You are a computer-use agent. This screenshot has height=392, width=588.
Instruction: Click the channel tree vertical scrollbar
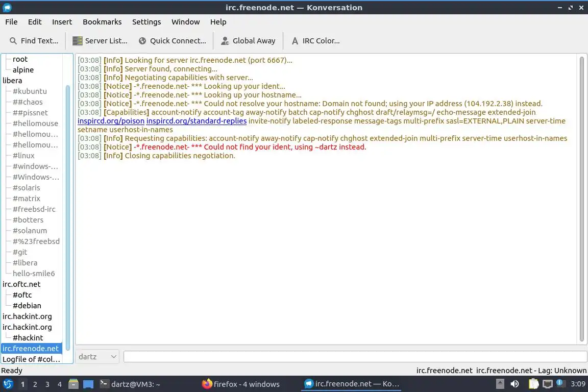click(68, 217)
